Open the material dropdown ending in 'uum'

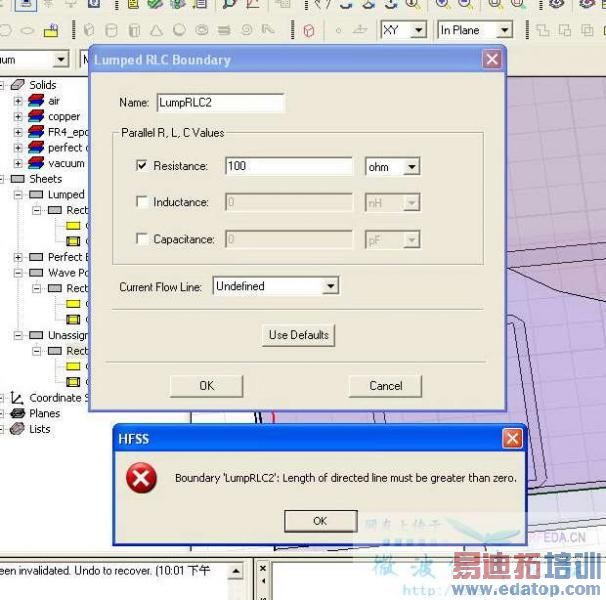(x=61, y=60)
